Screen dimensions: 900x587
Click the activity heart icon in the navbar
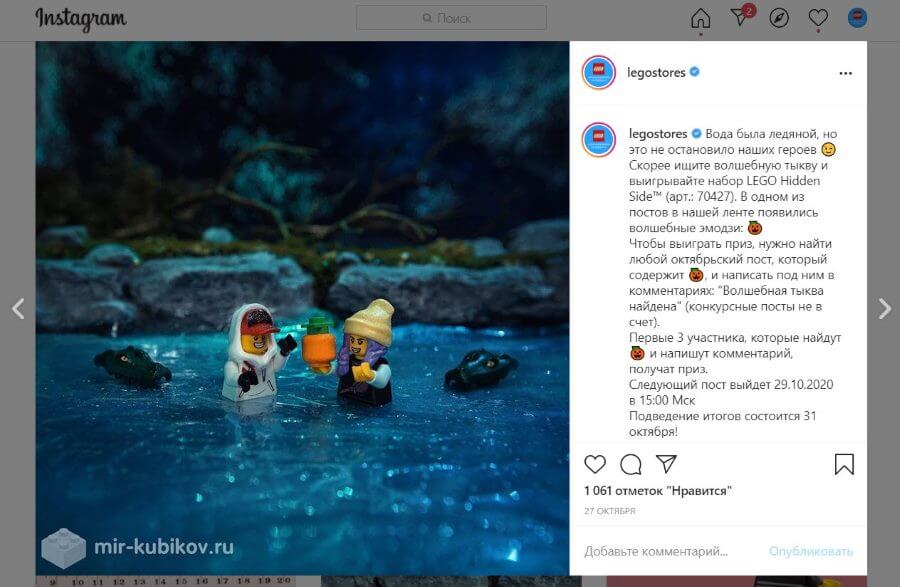point(818,17)
